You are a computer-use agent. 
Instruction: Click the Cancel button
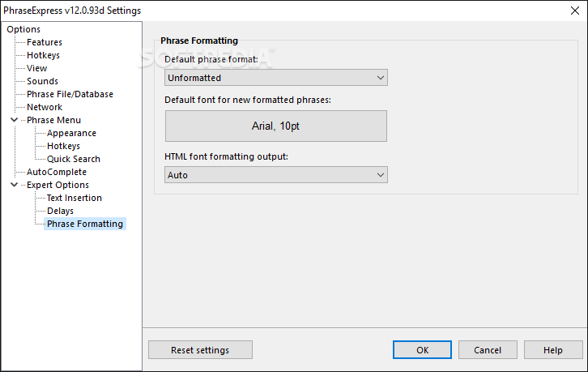[x=488, y=350]
